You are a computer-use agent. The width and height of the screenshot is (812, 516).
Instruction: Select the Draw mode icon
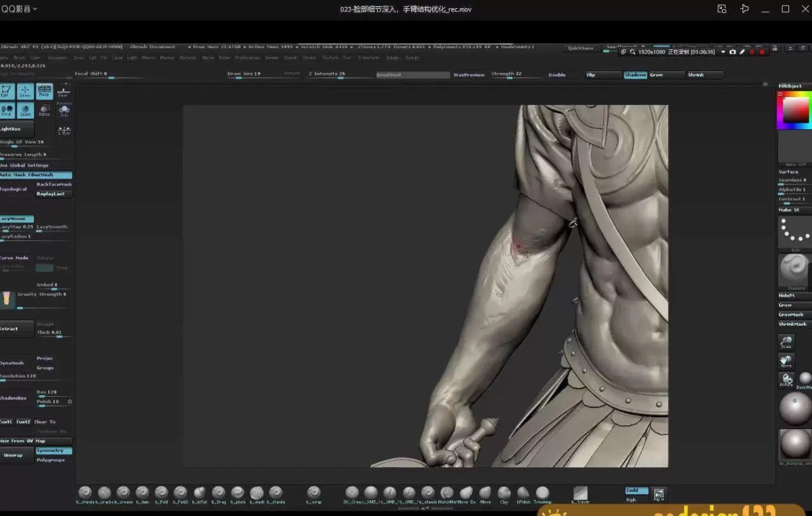(x=25, y=91)
